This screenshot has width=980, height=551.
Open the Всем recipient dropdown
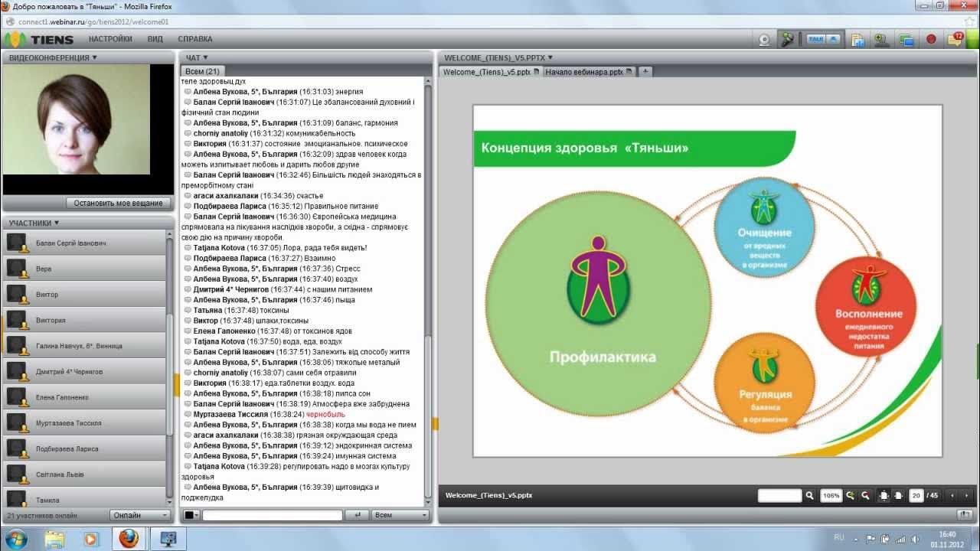(x=401, y=515)
